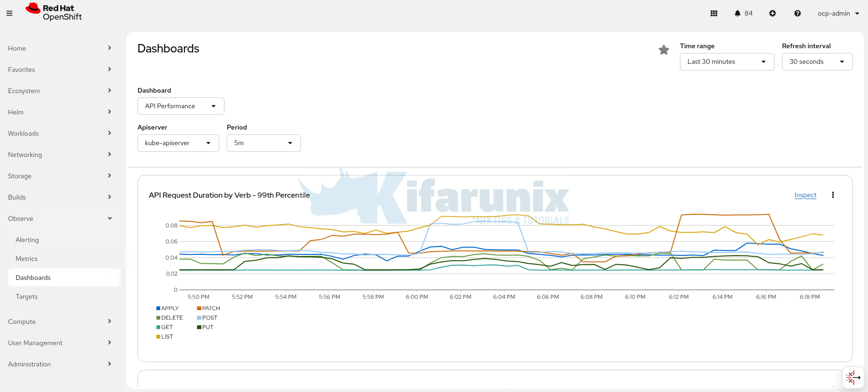Screen dimensions: 868x392
Task: Star this dashboard as favorite
Action: 664,50
